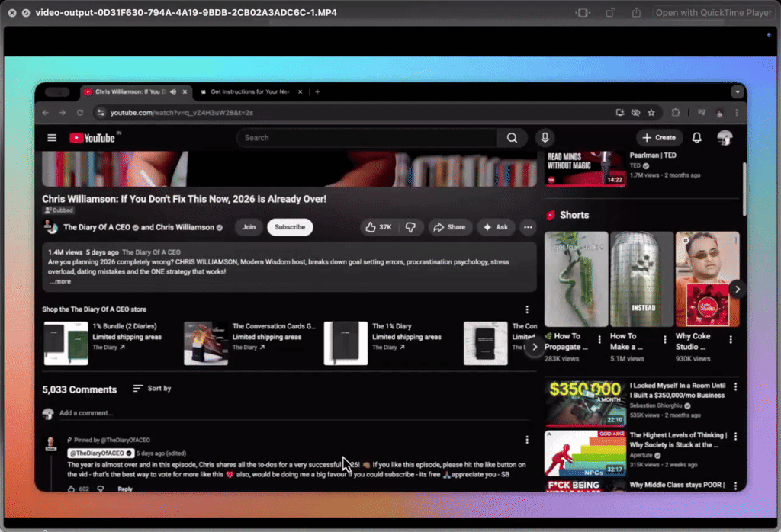This screenshot has width=781, height=532.
Task: Share the video
Action: [x=450, y=227]
